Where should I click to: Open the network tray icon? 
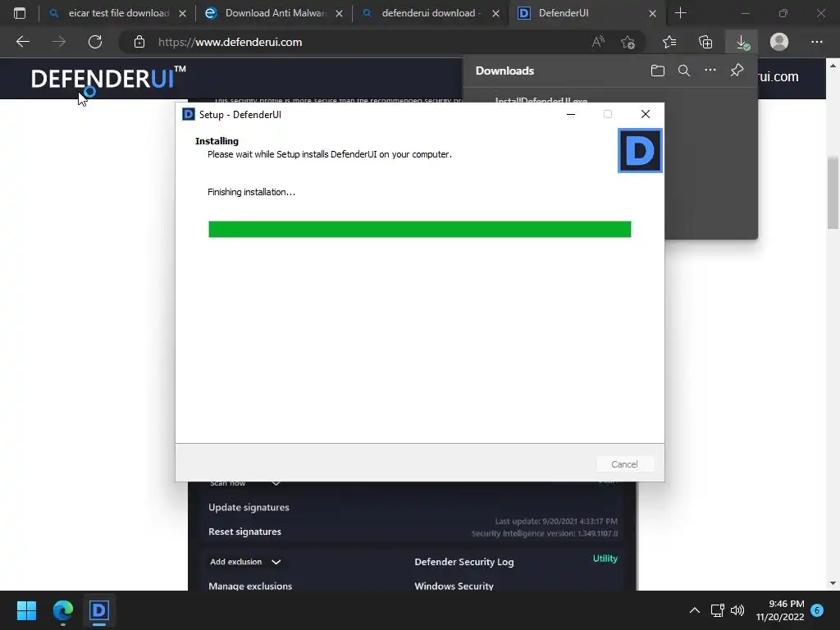click(x=717, y=610)
